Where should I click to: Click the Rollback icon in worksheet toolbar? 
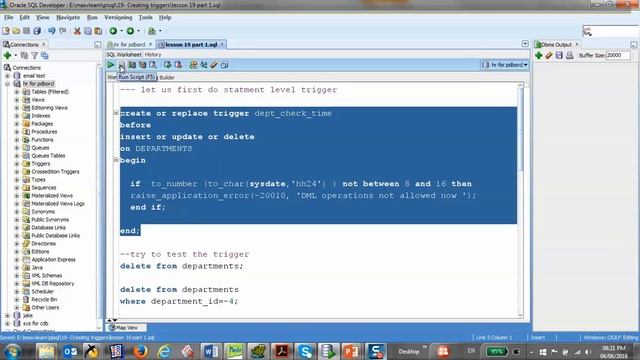pos(178,65)
